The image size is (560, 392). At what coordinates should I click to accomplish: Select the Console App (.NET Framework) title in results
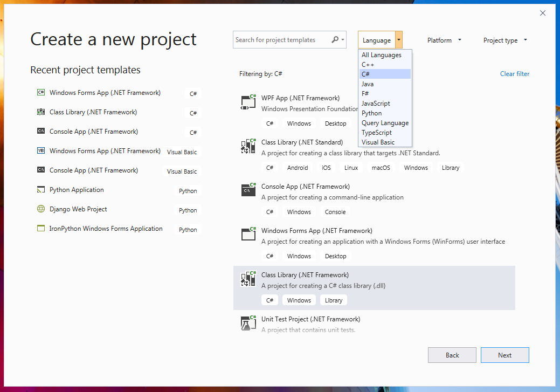coord(306,186)
